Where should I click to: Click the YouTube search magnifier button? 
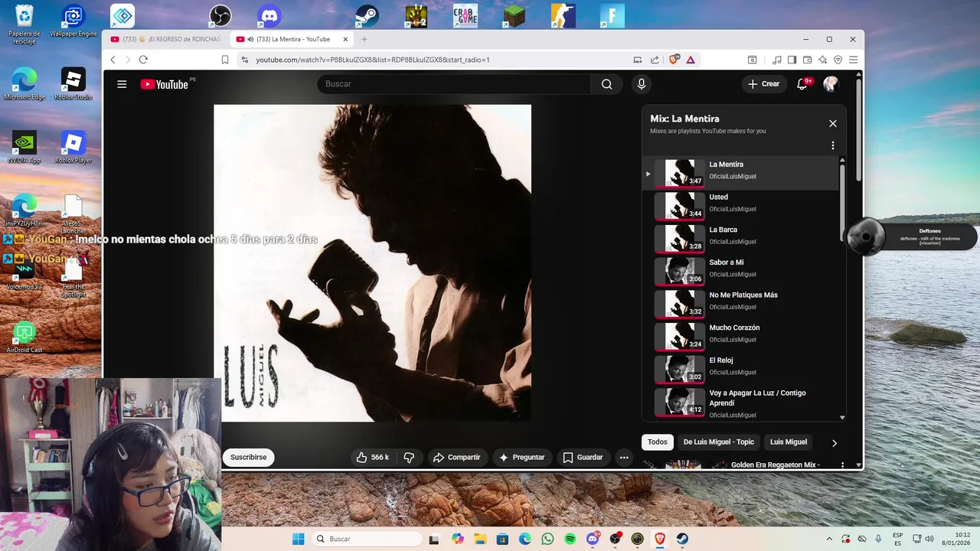coord(606,84)
